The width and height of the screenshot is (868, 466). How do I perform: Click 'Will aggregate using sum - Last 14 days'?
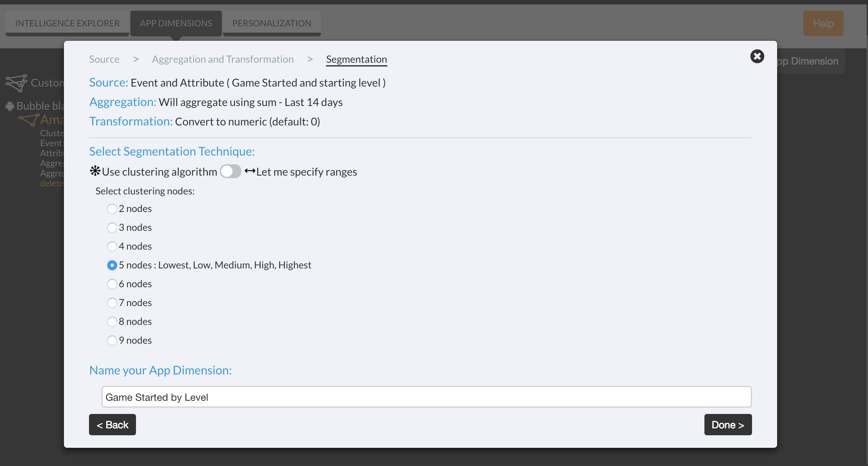point(251,102)
